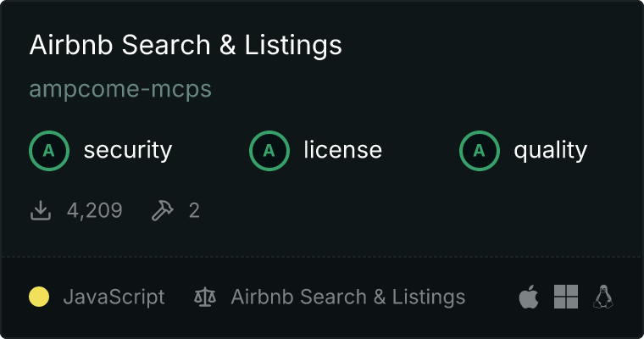This screenshot has width=644, height=339.
Task: Select the quality label text
Action: point(550,151)
